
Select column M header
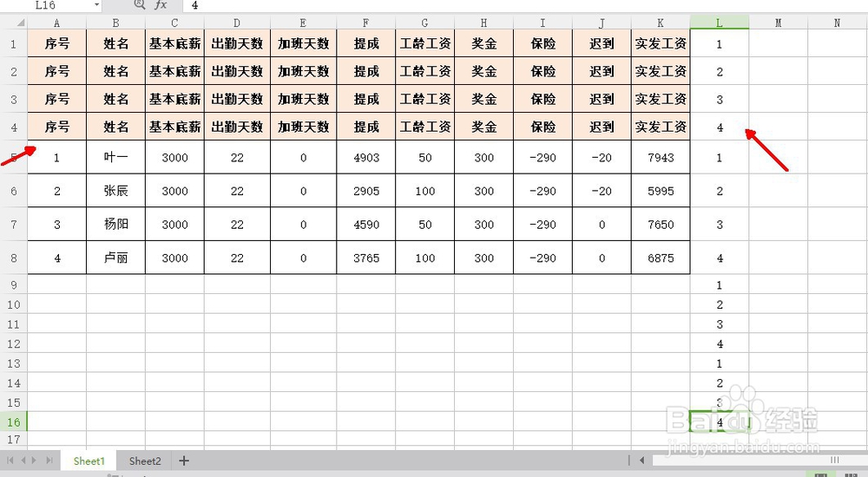coord(779,23)
